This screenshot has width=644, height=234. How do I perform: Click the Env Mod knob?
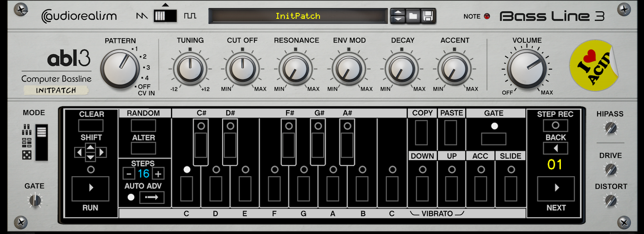pos(349,68)
